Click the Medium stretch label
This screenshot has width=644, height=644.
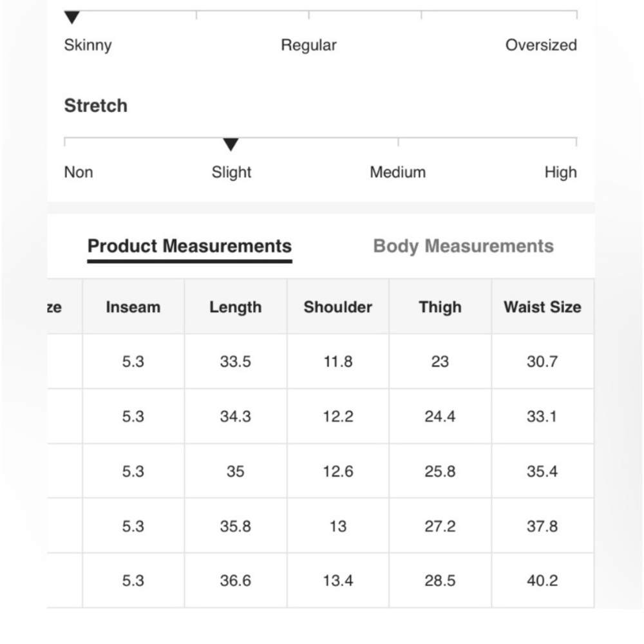[x=397, y=172]
